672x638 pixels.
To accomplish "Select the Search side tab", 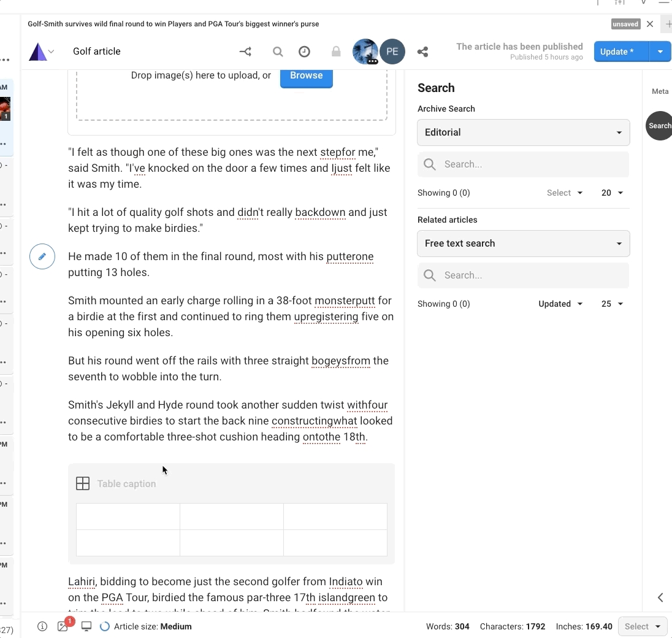I will click(x=660, y=126).
